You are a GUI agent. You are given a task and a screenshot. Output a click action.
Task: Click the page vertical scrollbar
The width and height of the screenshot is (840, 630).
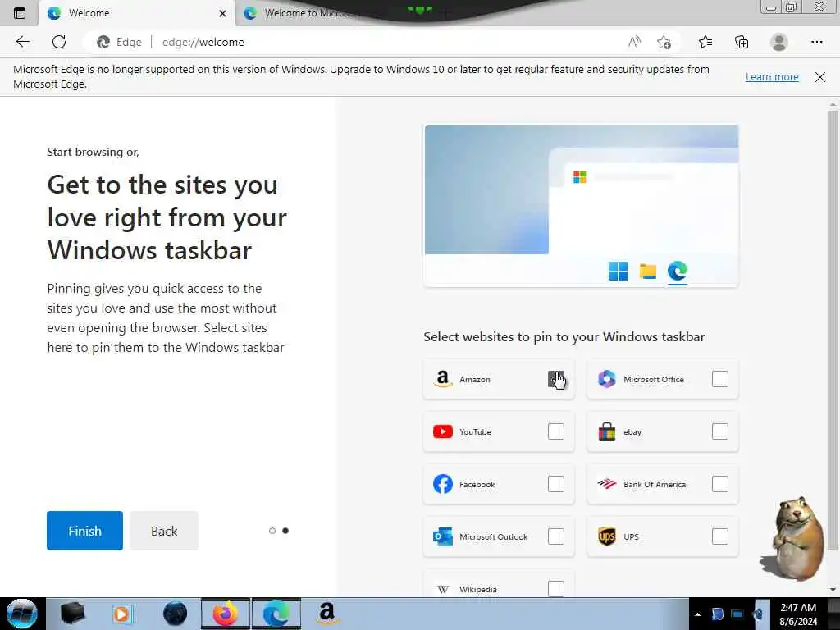[833, 330]
